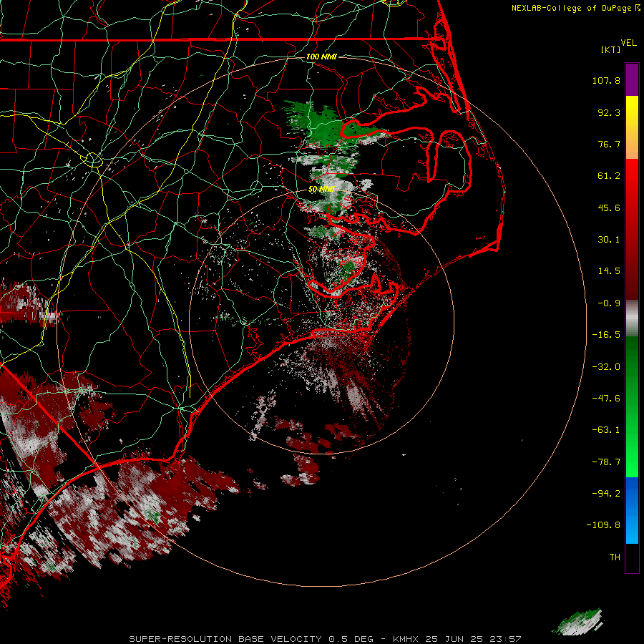
Task: Pick the gray segment of the velocity color bar
Action: [x=632, y=318]
